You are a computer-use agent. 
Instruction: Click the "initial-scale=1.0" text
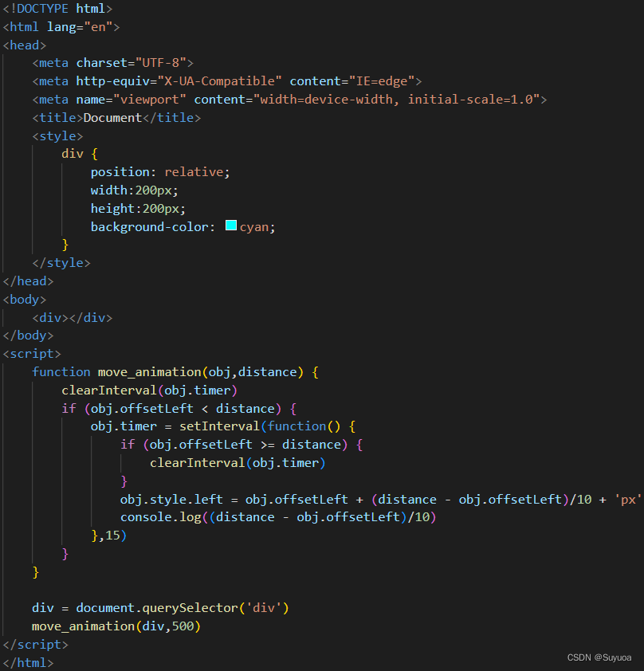click(x=470, y=100)
